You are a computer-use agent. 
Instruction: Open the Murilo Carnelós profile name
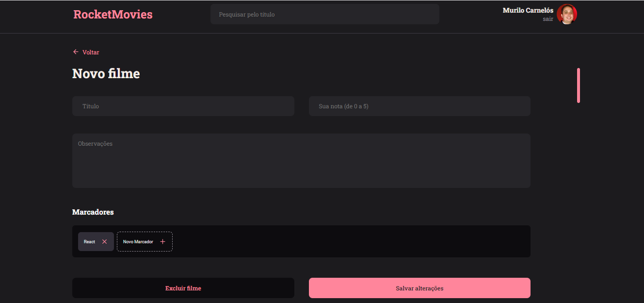[528, 10]
